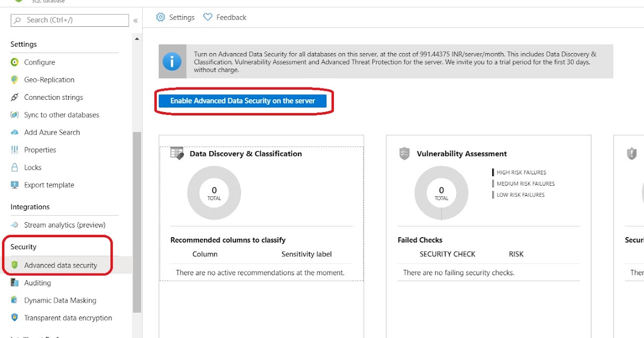Click the Export template icon
This screenshot has height=338, width=644.
tap(16, 185)
